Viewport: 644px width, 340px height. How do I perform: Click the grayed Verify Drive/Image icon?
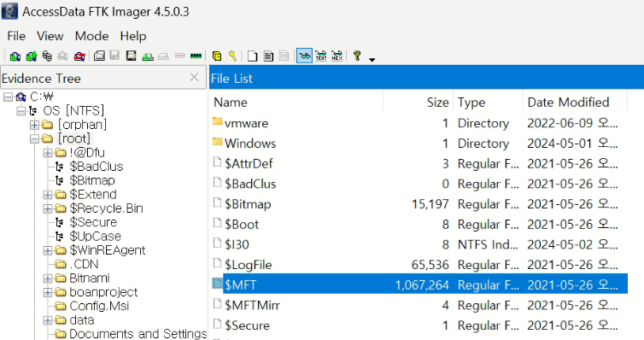pos(179,56)
